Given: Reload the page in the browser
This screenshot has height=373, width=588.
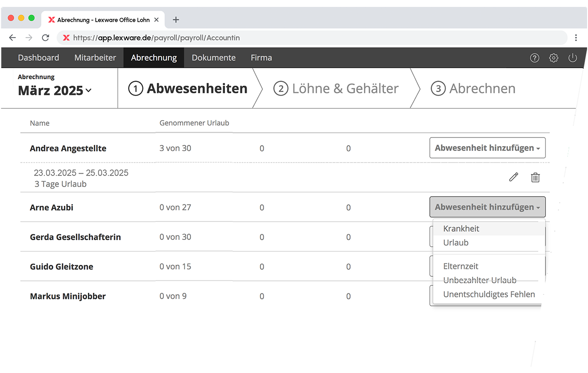Looking at the screenshot, I should point(45,38).
